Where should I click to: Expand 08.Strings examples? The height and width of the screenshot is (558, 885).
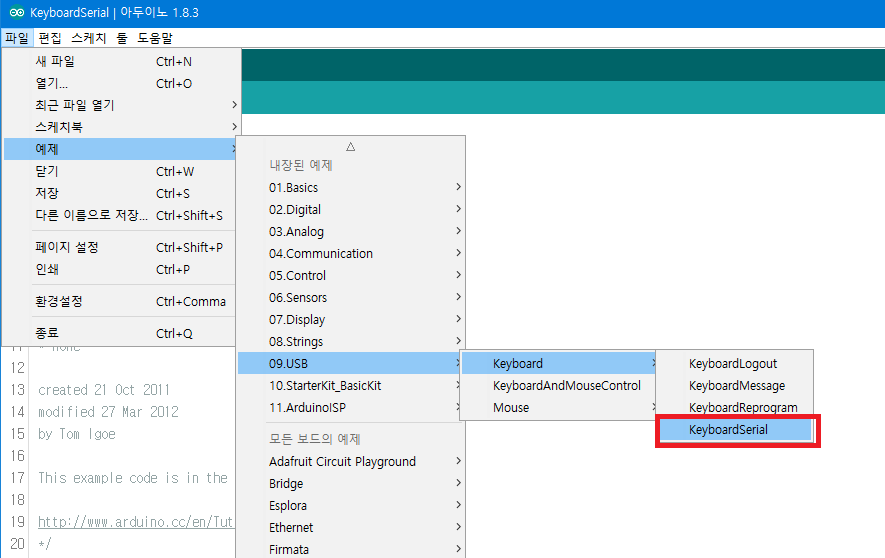pyautogui.click(x=351, y=341)
